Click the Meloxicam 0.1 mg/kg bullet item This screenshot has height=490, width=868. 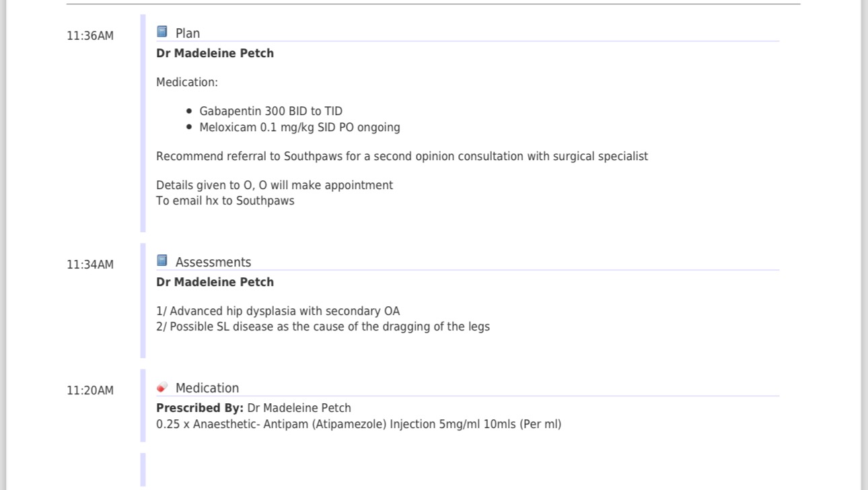pyautogui.click(x=300, y=127)
